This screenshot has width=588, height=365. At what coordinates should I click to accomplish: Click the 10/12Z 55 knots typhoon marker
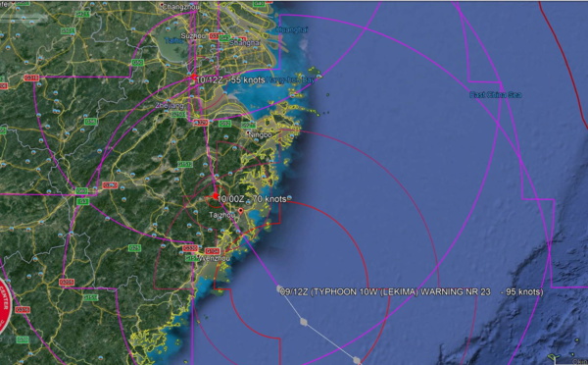(x=193, y=78)
